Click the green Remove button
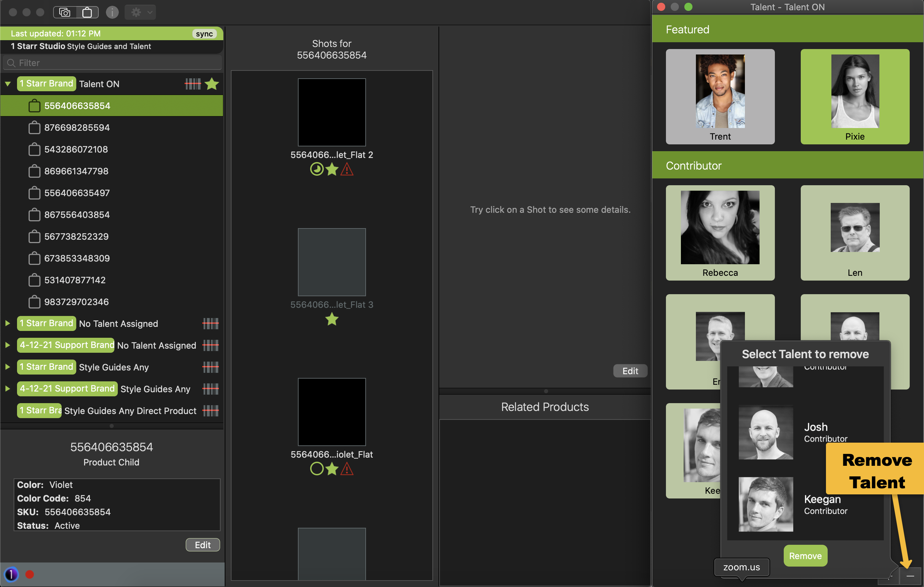 click(805, 556)
